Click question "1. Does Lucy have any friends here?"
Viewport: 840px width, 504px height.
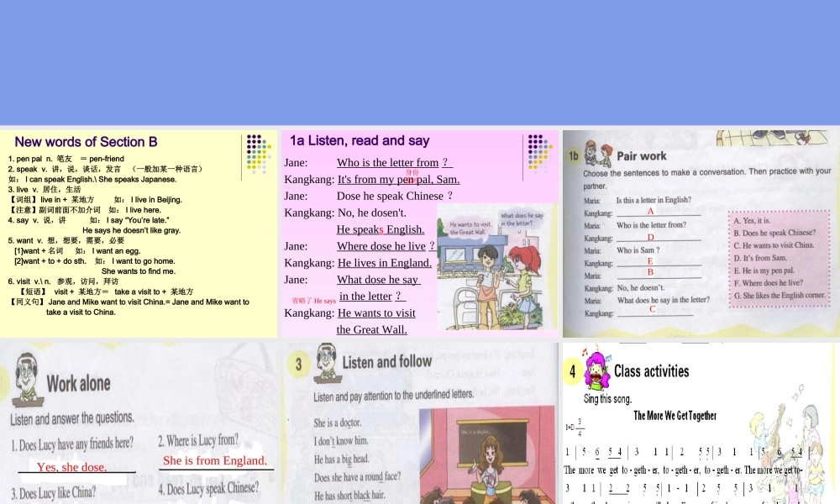[72, 444]
